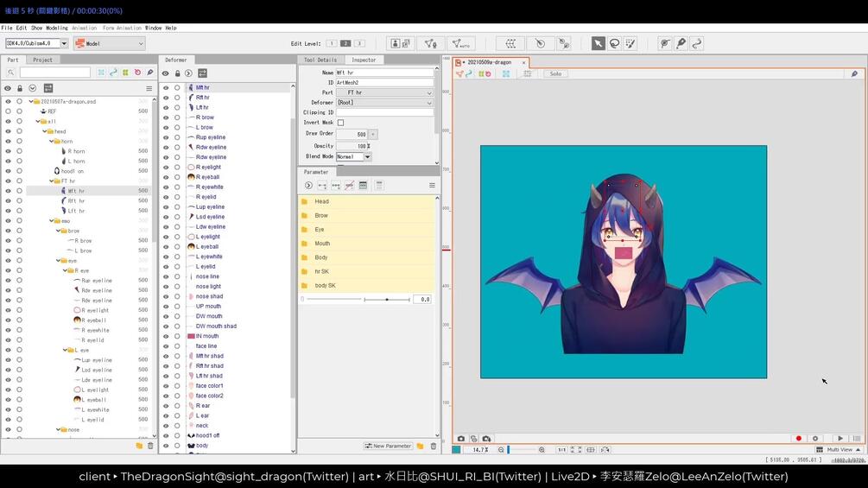Open the Part dropdown showing FT hr

pyautogui.click(x=384, y=92)
